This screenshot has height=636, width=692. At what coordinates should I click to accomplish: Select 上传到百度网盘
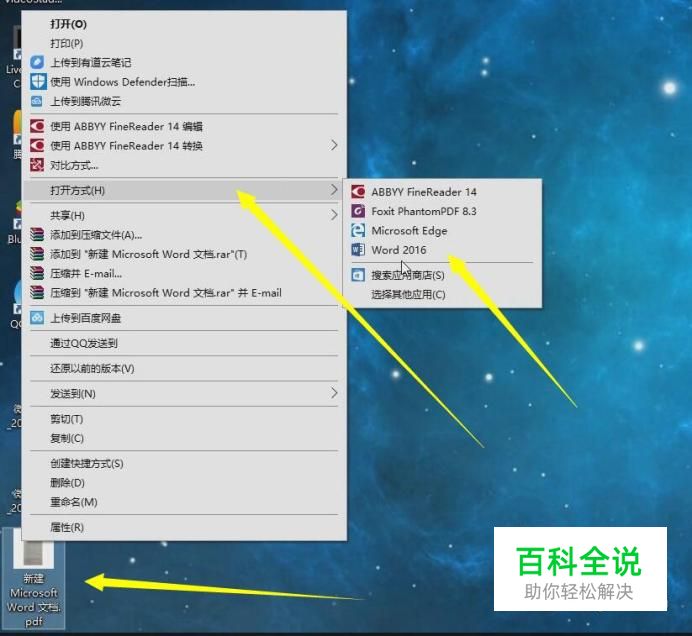(x=184, y=318)
